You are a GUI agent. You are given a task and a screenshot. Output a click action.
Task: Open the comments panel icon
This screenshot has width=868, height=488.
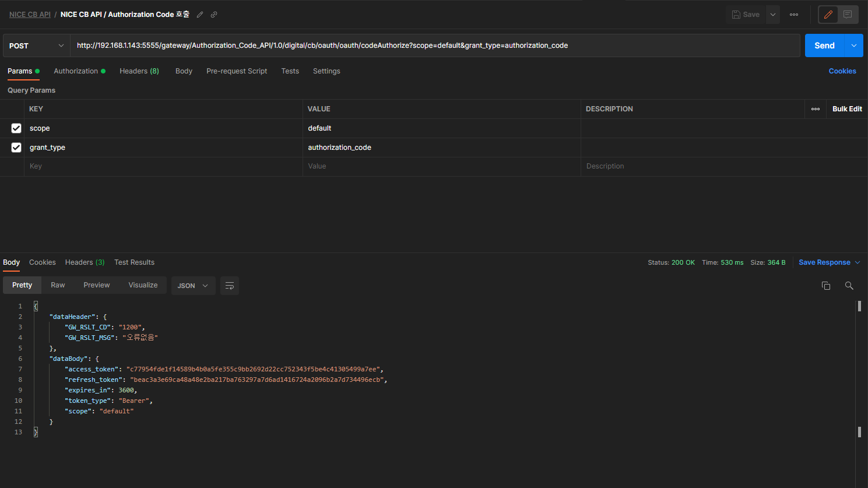click(x=848, y=15)
